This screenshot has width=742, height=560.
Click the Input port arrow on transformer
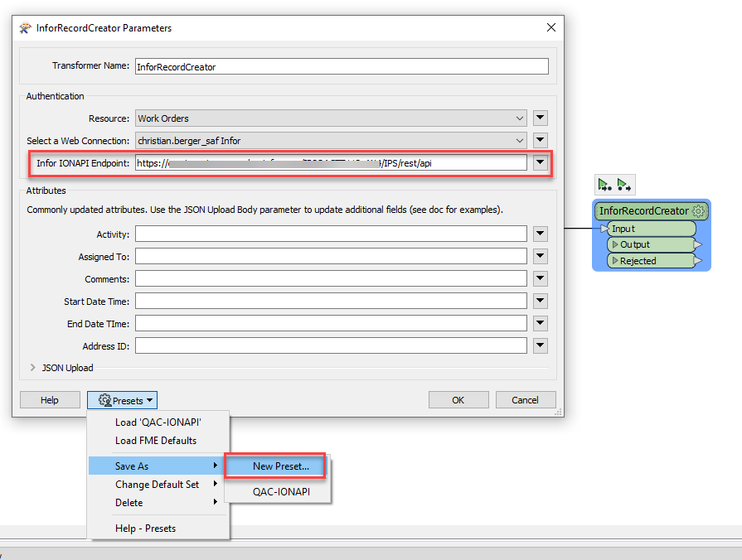coord(604,229)
